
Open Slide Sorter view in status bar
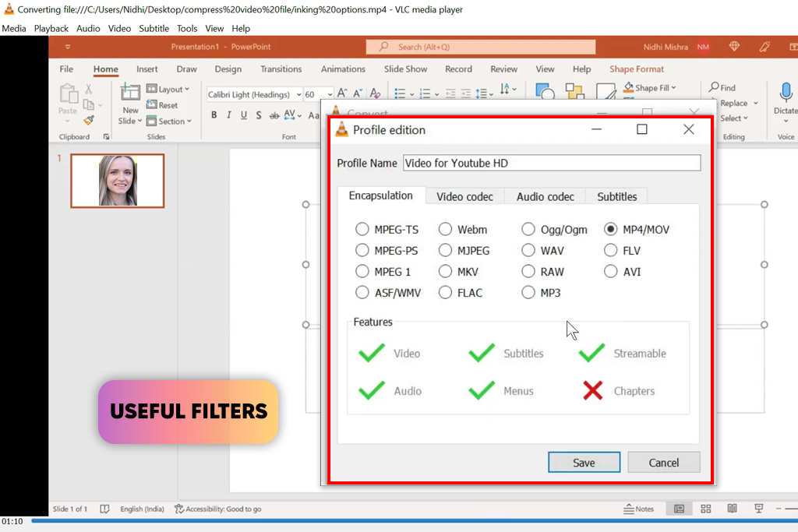pos(706,509)
